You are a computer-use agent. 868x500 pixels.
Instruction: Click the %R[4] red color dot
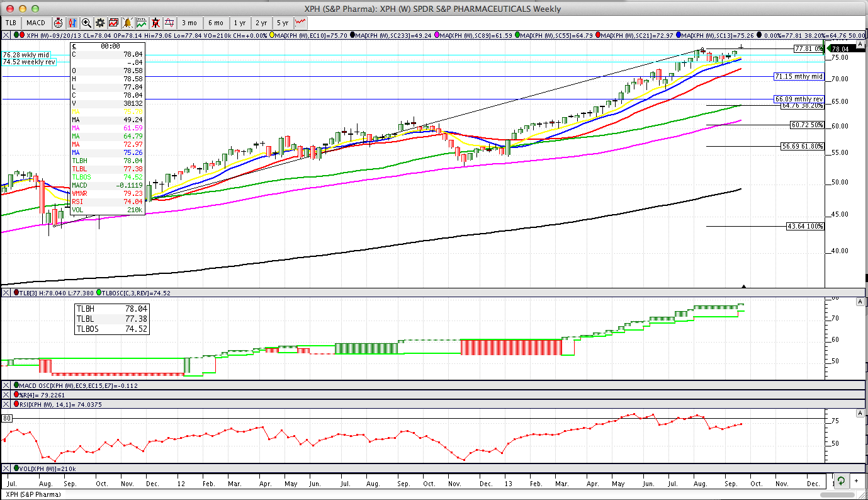[16, 395]
